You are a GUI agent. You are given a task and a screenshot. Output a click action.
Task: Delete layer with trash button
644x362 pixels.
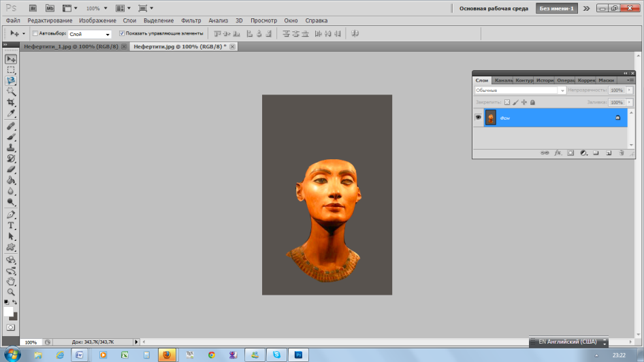(x=622, y=153)
